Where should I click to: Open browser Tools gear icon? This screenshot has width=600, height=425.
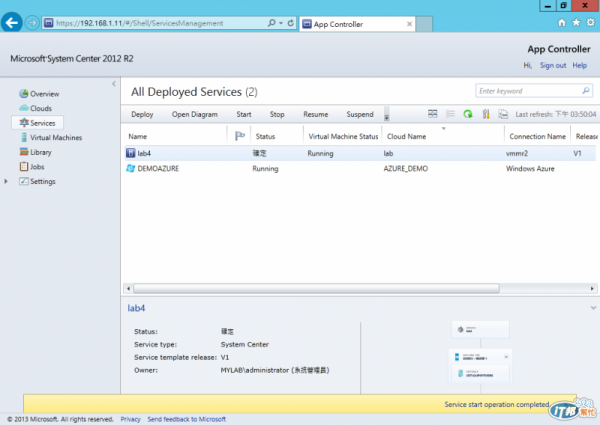click(590, 23)
